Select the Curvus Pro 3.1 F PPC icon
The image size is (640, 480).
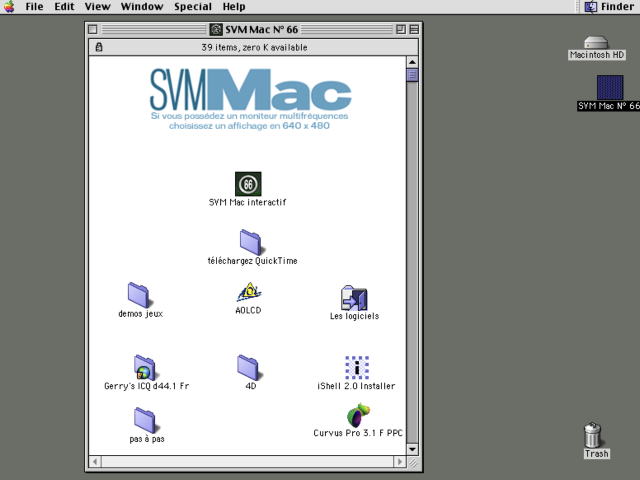358,415
